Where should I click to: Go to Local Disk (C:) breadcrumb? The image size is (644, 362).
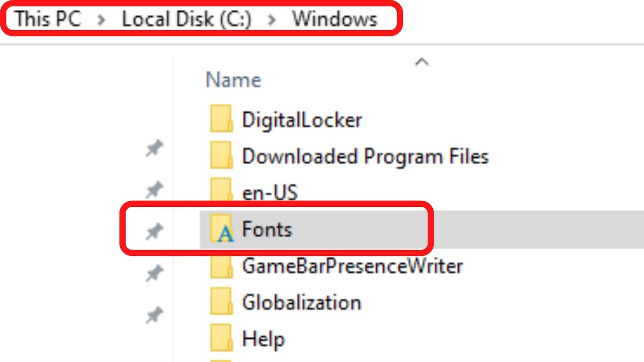187,19
